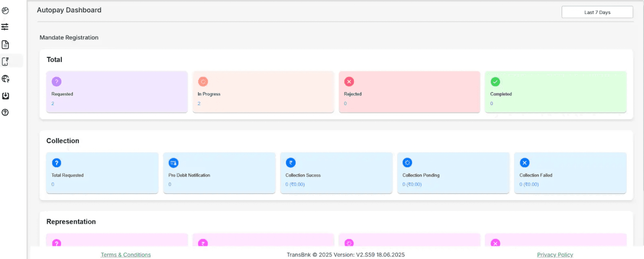Click the green Completed checkmark icon
This screenshot has height=259, width=644.
click(x=495, y=82)
